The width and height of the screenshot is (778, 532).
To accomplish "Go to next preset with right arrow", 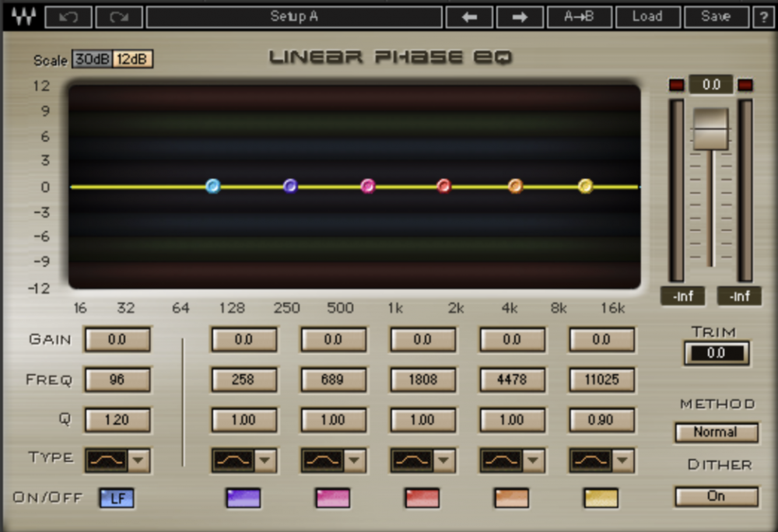I will [519, 16].
